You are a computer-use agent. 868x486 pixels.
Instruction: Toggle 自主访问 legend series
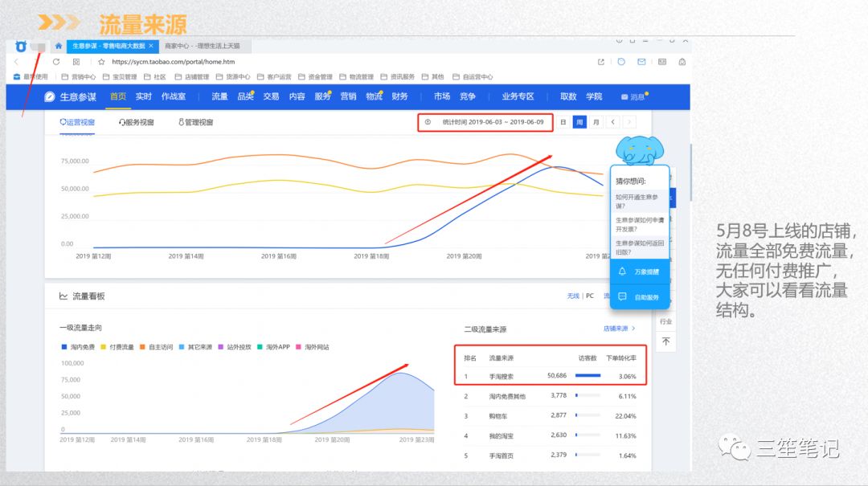[x=156, y=347]
